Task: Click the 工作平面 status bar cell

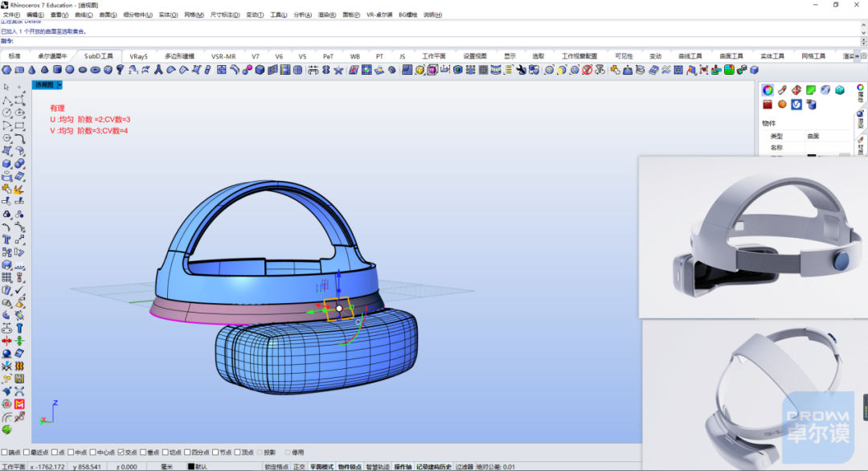Action: point(14,467)
